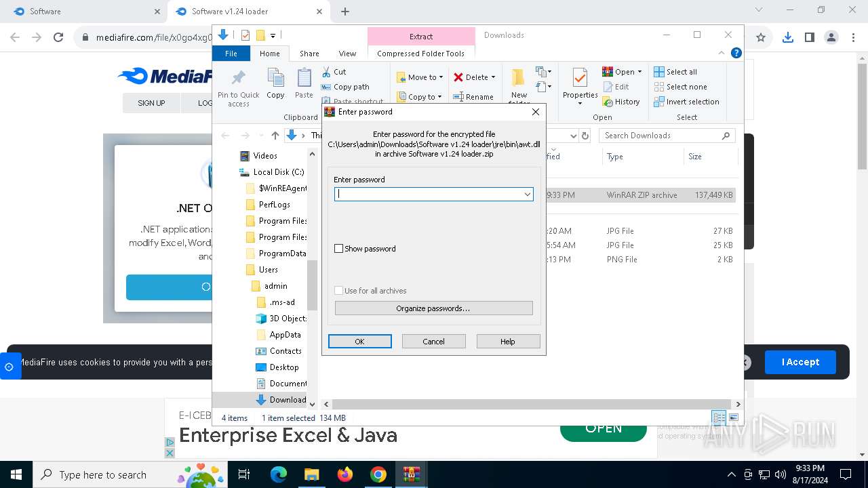Click the Search Downloads box

pyautogui.click(x=667, y=136)
